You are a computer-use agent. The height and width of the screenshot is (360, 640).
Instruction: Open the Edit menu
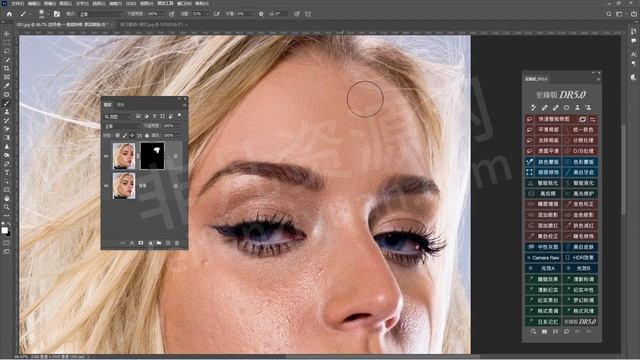(x=34, y=3)
